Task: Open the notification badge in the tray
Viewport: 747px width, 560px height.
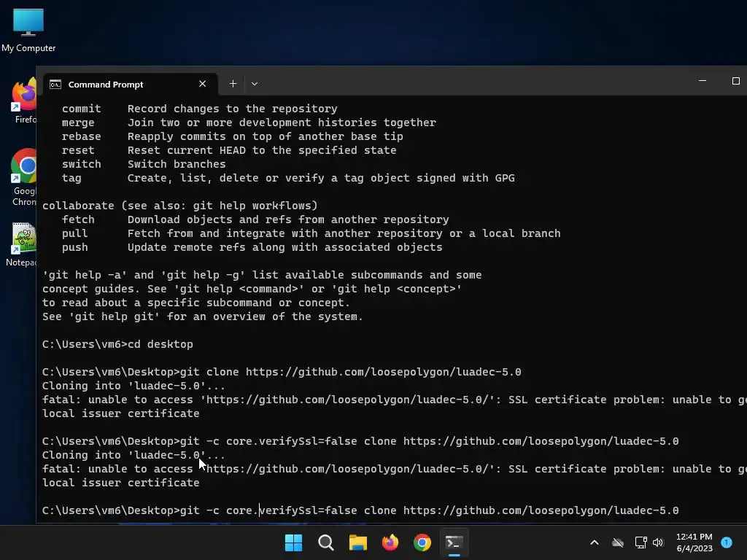Action: click(x=727, y=542)
